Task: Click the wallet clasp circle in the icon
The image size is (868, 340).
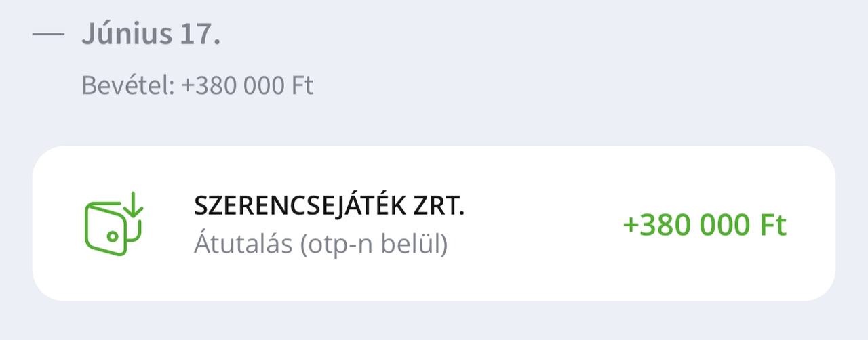Action: pyautogui.click(x=113, y=236)
